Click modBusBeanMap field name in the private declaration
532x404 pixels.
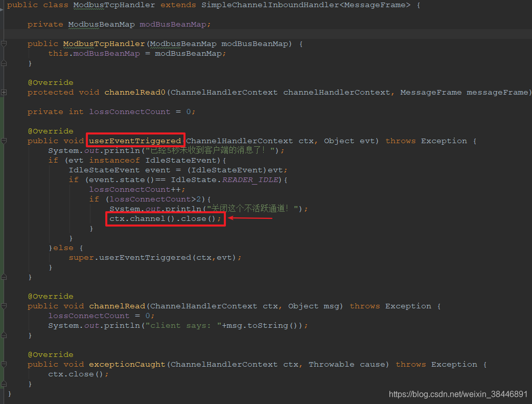173,25
